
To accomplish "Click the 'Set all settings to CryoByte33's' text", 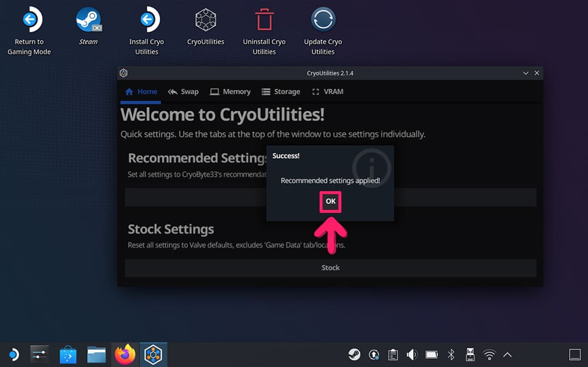I will click(197, 174).
